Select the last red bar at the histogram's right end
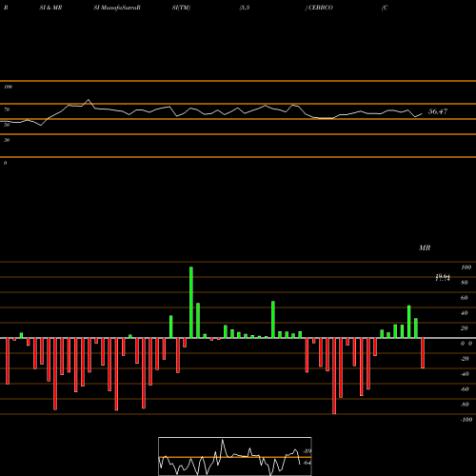 coord(423,353)
